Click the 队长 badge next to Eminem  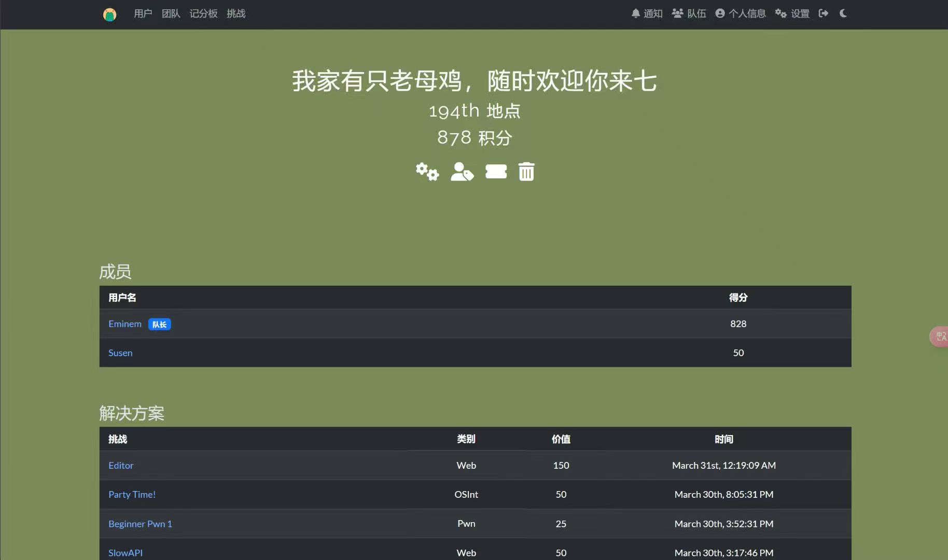coord(159,324)
